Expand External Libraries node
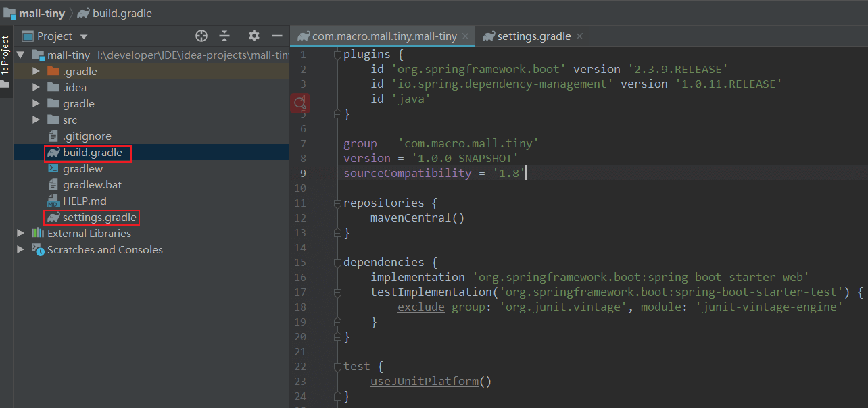Screen dimensions: 868x408 tap(22, 233)
